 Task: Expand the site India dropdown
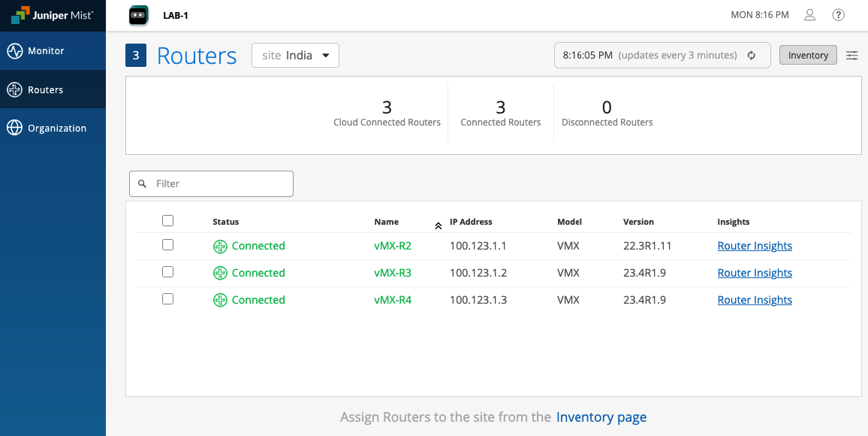295,56
